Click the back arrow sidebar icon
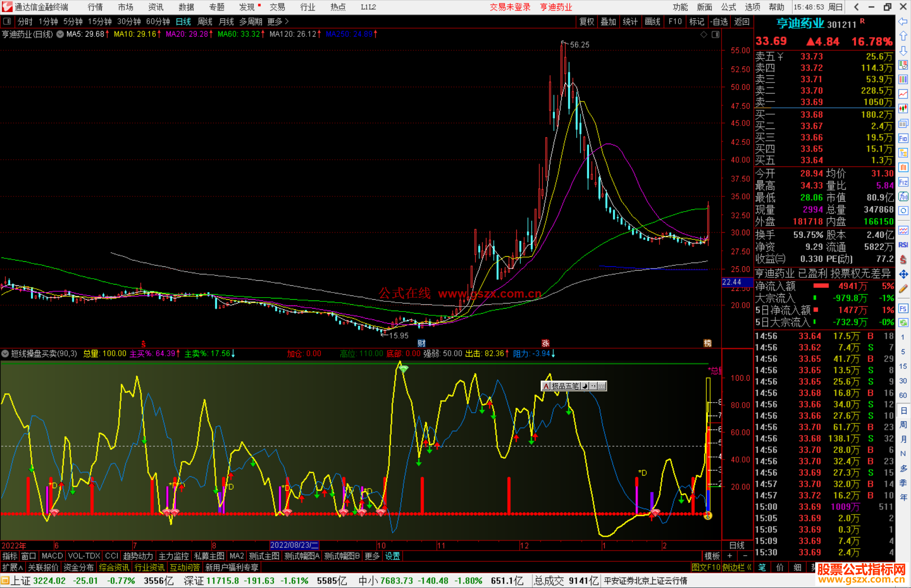 903,21
